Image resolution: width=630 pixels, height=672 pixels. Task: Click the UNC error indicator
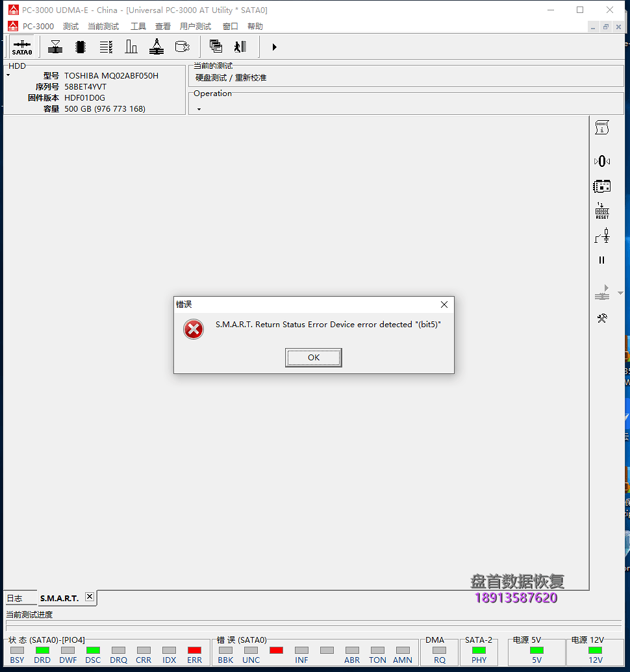click(x=251, y=650)
